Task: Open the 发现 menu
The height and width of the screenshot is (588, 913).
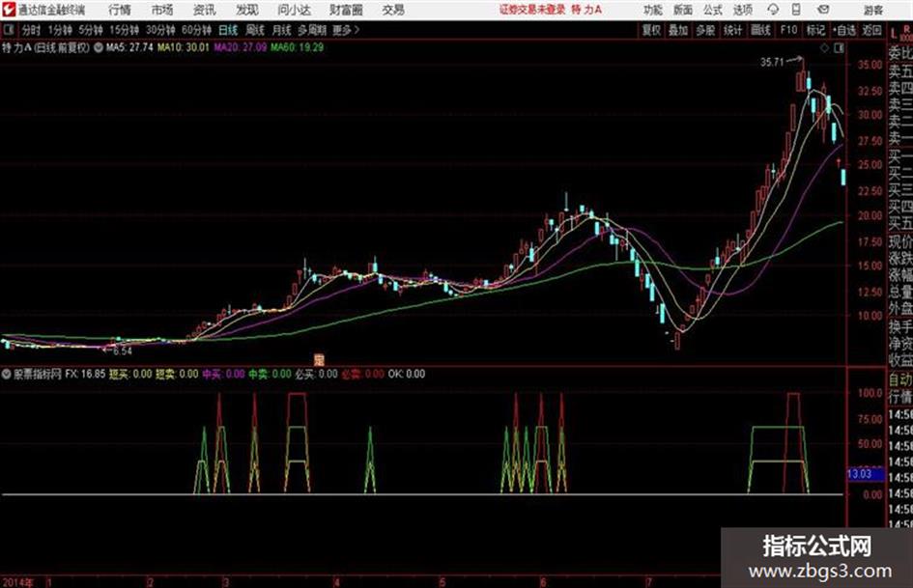Action: [247, 10]
